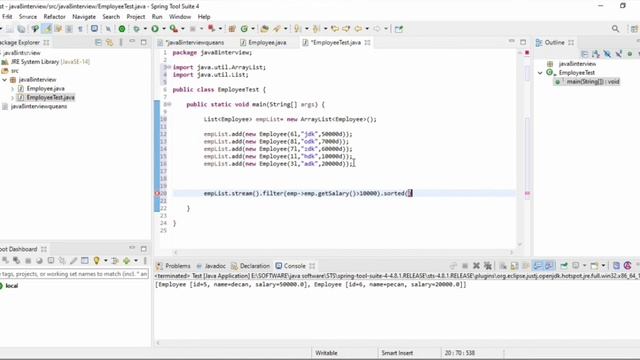This screenshot has height=360, width=640.
Task: Minimize the Package Explorer panel
Action: tap(132, 42)
